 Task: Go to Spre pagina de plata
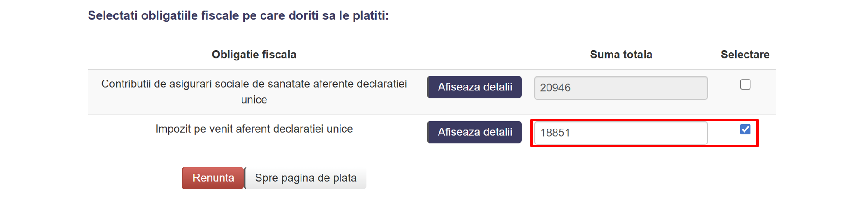(x=306, y=178)
